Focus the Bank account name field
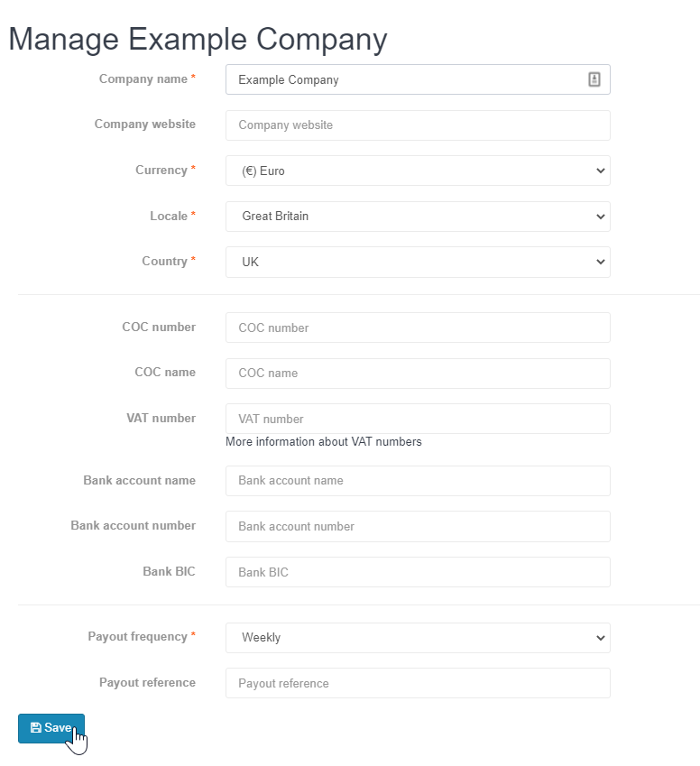The image size is (700, 766). coord(418,481)
